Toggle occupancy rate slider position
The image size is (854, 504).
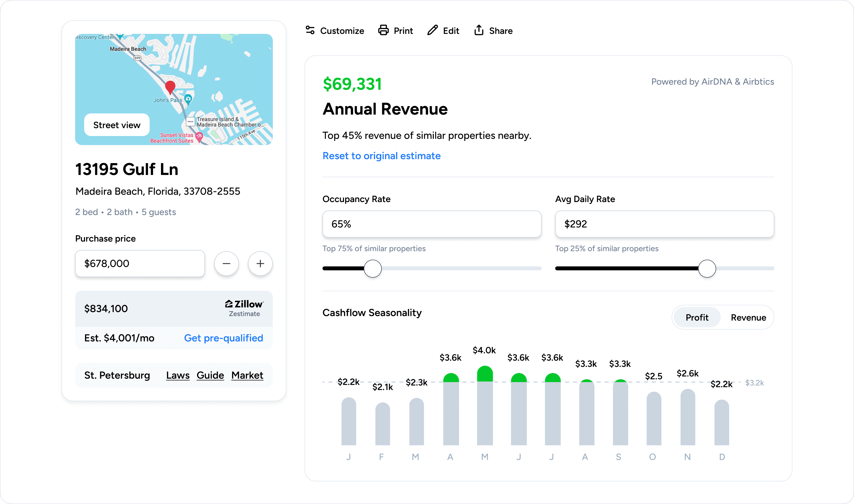coord(373,268)
